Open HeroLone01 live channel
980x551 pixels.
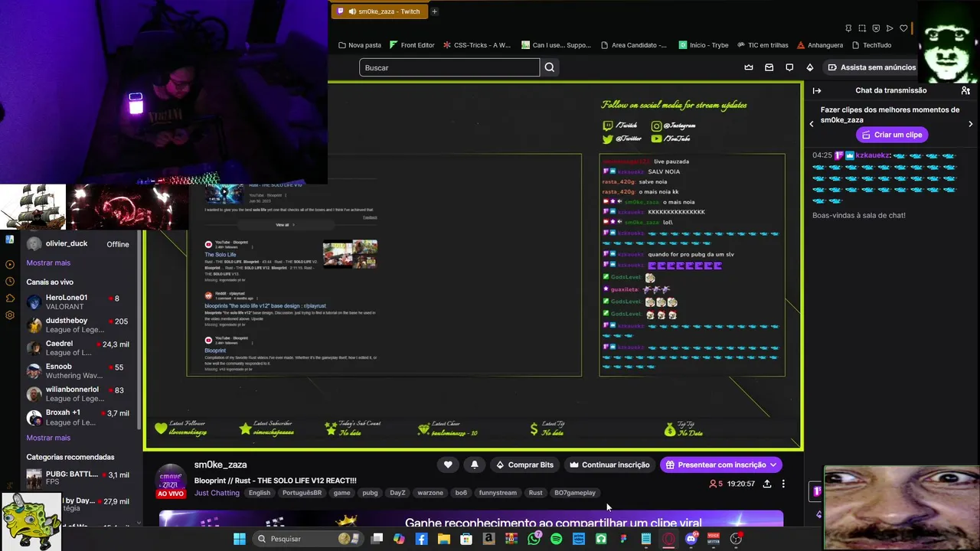(78, 302)
